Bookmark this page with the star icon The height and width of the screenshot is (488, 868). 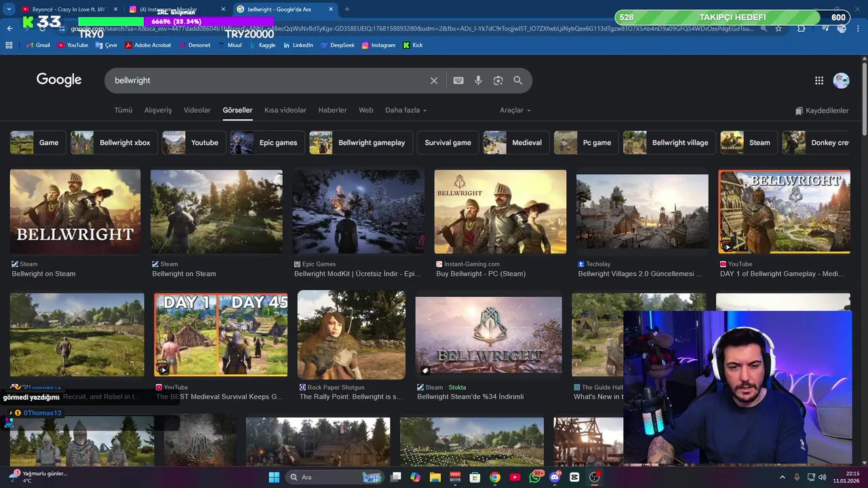778,28
